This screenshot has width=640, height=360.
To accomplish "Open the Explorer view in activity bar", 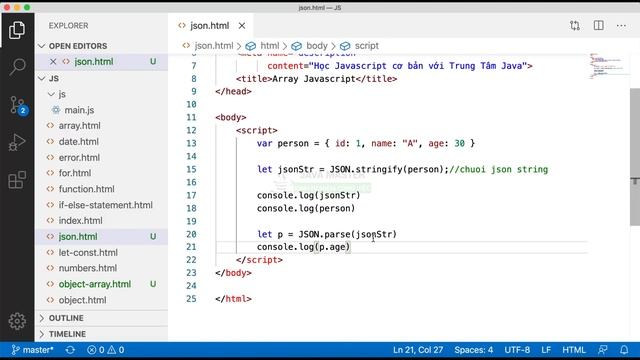I will coord(17,30).
